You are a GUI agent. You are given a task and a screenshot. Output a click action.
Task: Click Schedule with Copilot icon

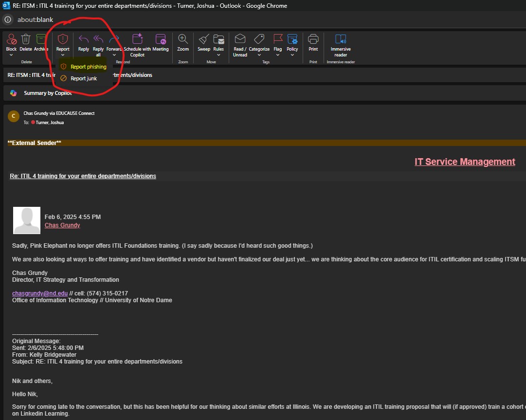pyautogui.click(x=138, y=39)
